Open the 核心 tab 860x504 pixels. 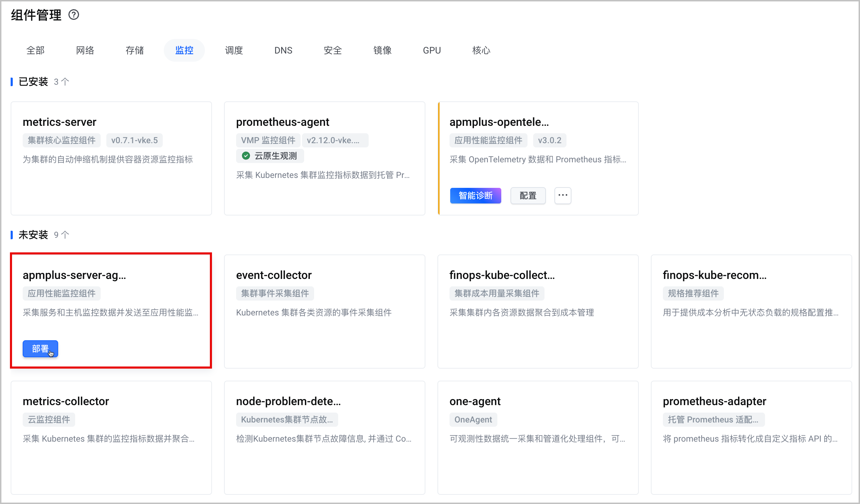coord(481,50)
